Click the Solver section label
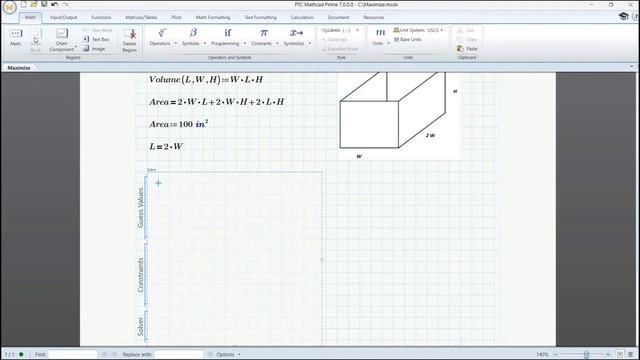640x360 pixels. tap(141, 327)
